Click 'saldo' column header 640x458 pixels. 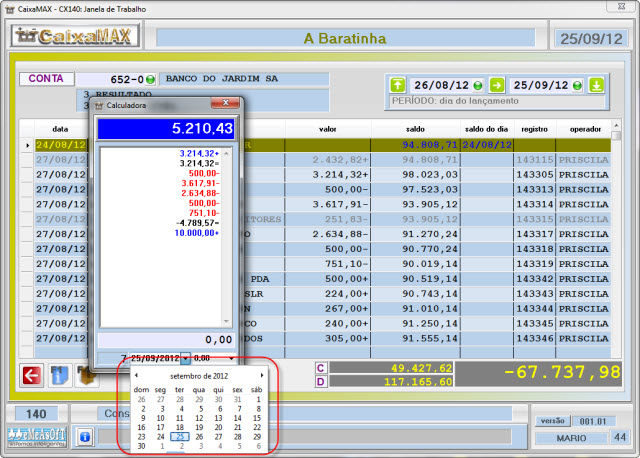tap(416, 129)
